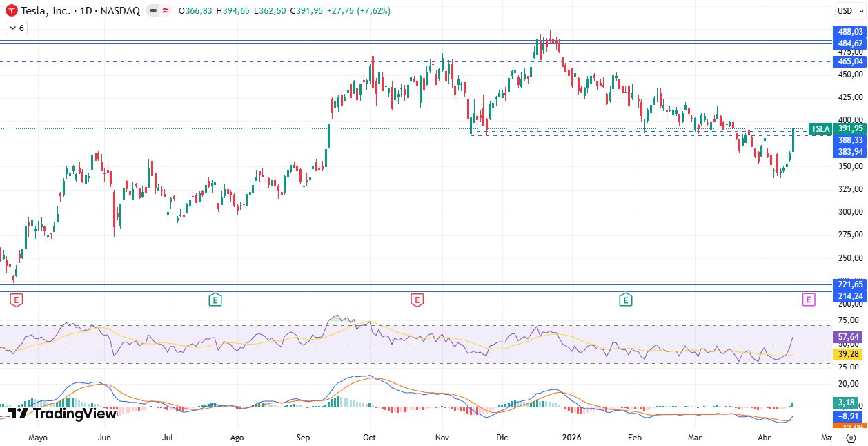The width and height of the screenshot is (868, 446).
Task: Click the gray dash status pill icon
Action: click(152, 11)
